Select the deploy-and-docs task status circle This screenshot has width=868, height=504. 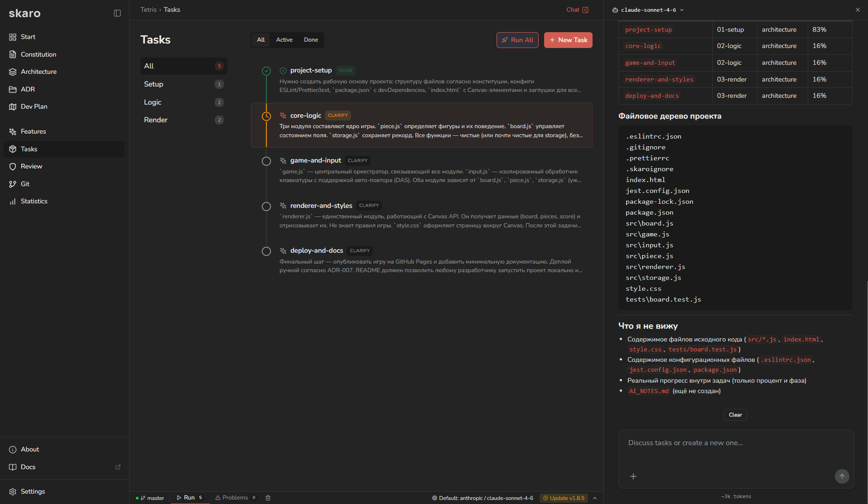point(266,251)
